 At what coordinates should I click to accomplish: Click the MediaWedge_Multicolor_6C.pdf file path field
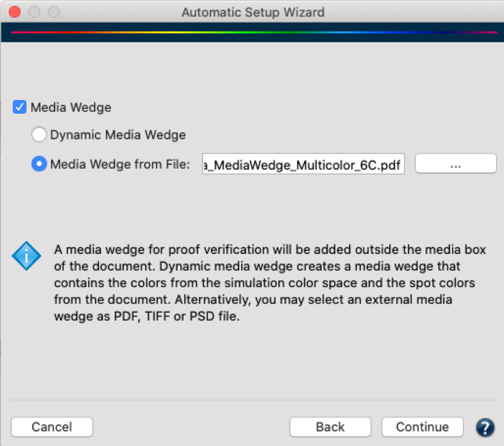tap(303, 164)
